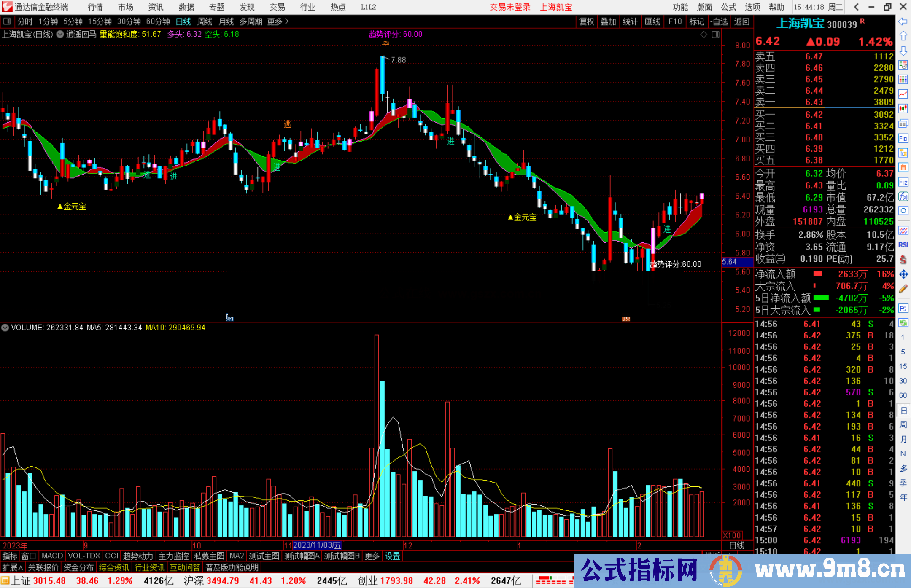Click the pencil drawing tool icon
Image resolution: width=911 pixels, height=588 pixels.
(x=903, y=289)
